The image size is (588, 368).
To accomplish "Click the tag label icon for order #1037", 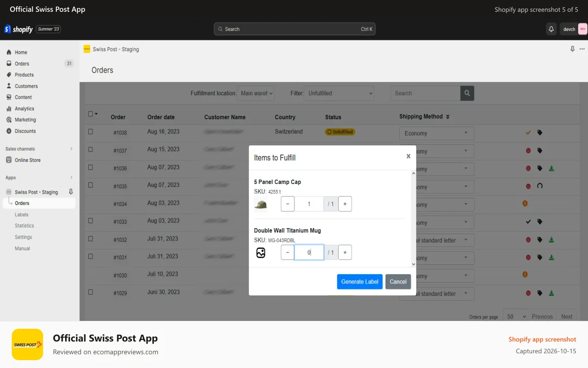I will pos(540,151).
